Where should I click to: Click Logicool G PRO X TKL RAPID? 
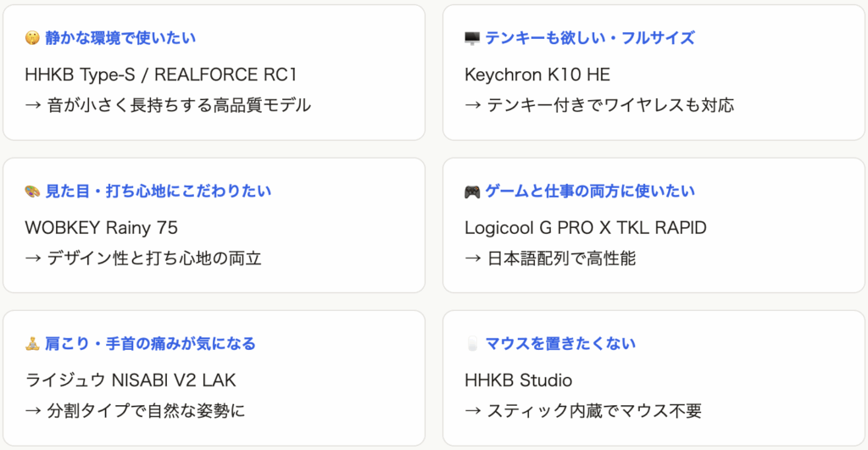point(586,227)
